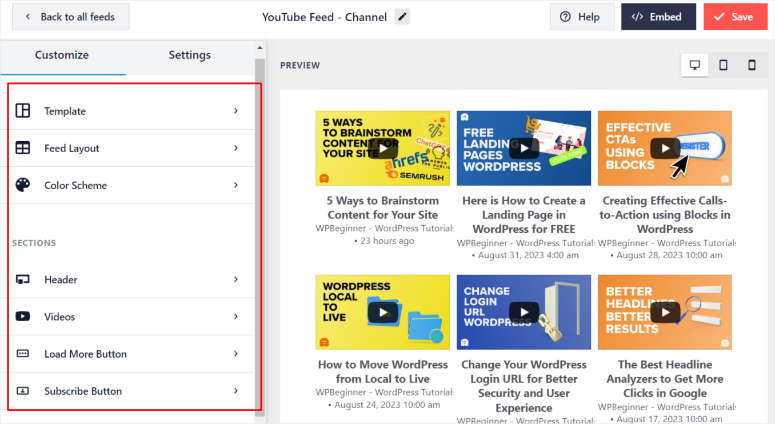The image size is (775, 424).
Task: Open 'Change Your WordPress Login URL' title
Action: click(524, 386)
